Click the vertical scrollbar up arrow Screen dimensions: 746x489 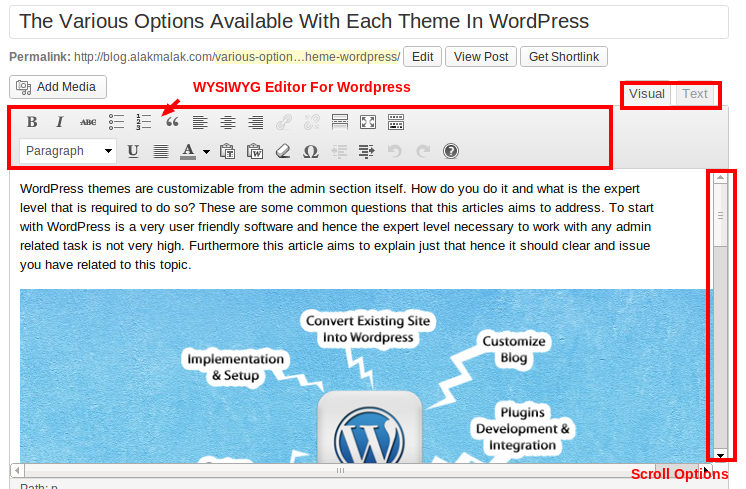(721, 177)
